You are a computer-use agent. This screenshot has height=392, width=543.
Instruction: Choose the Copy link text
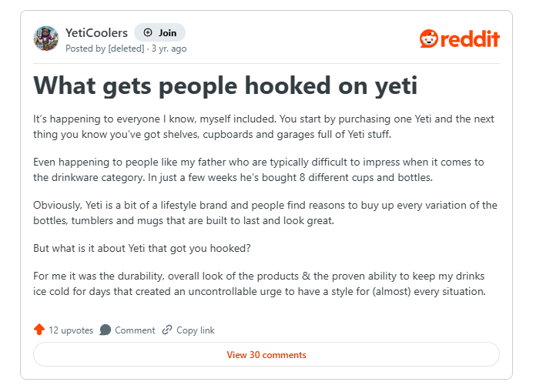tap(196, 330)
